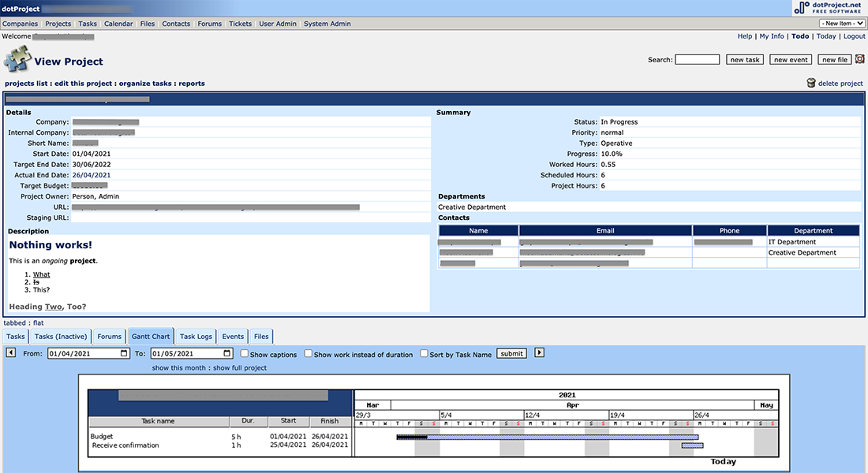Open calendar picker in From date field
Viewport: 868px width, 473px height.
pos(124,354)
